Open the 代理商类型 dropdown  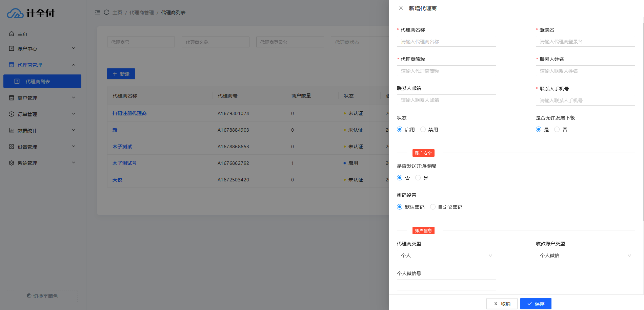tap(446, 256)
